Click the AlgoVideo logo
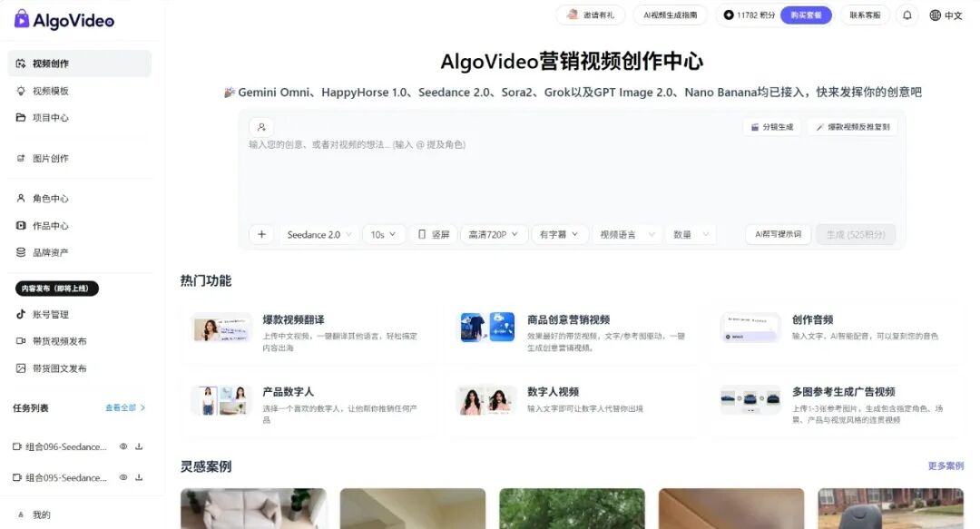The width and height of the screenshot is (980, 529). tap(64, 20)
